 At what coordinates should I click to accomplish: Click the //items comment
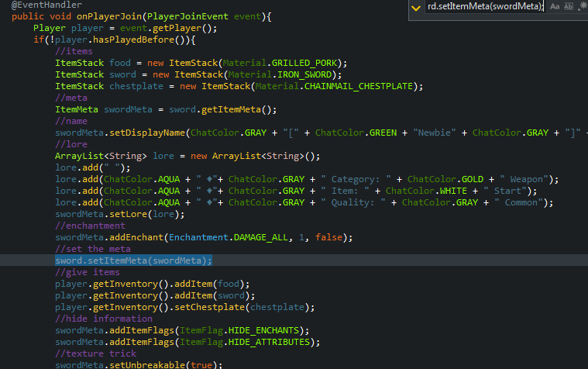coord(74,51)
